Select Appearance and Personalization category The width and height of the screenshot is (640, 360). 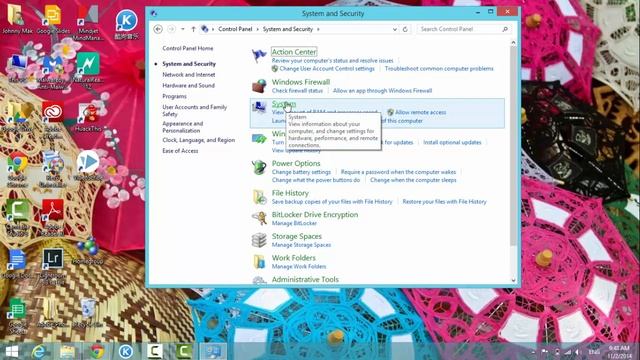click(182, 127)
